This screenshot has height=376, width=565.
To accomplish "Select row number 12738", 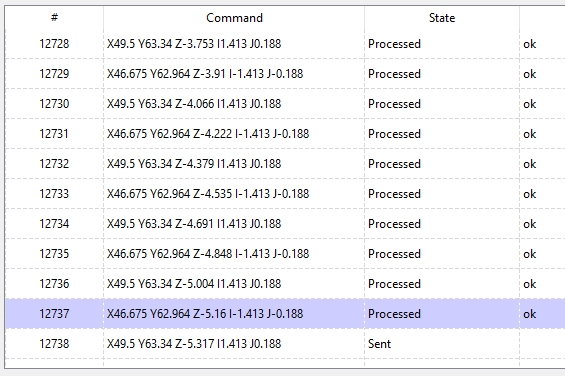I will tap(54, 344).
